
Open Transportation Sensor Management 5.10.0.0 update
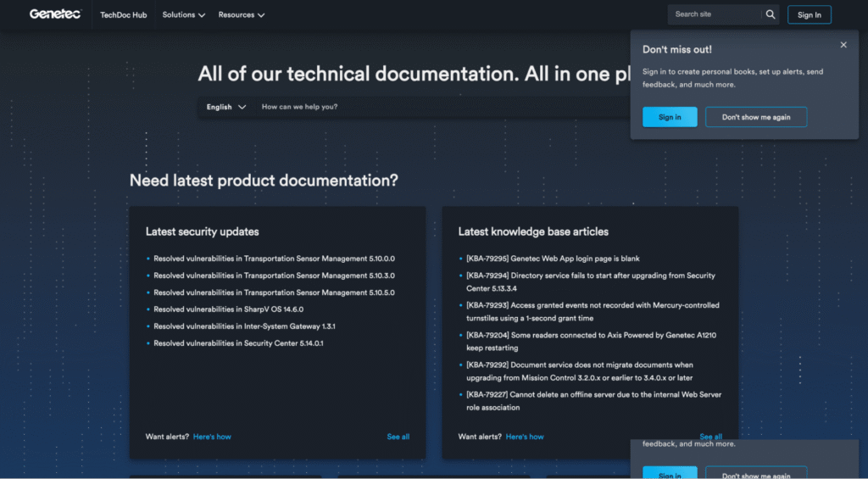[x=274, y=259]
